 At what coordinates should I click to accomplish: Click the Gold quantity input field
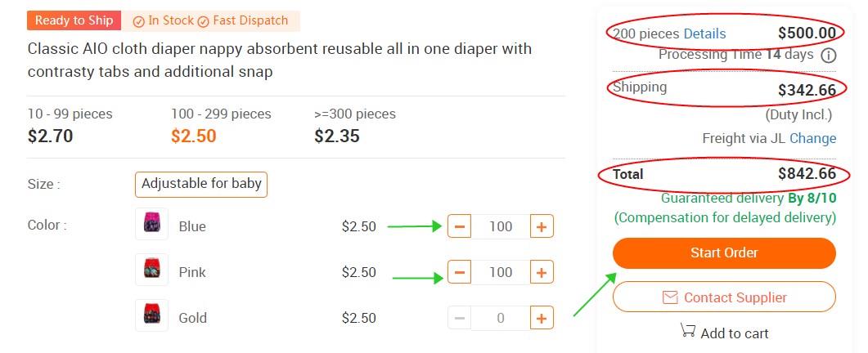click(501, 318)
